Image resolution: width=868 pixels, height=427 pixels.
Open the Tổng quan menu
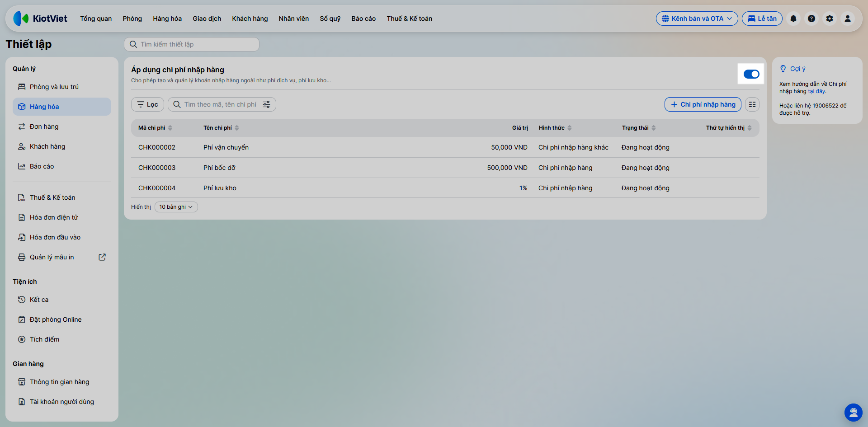(x=96, y=19)
